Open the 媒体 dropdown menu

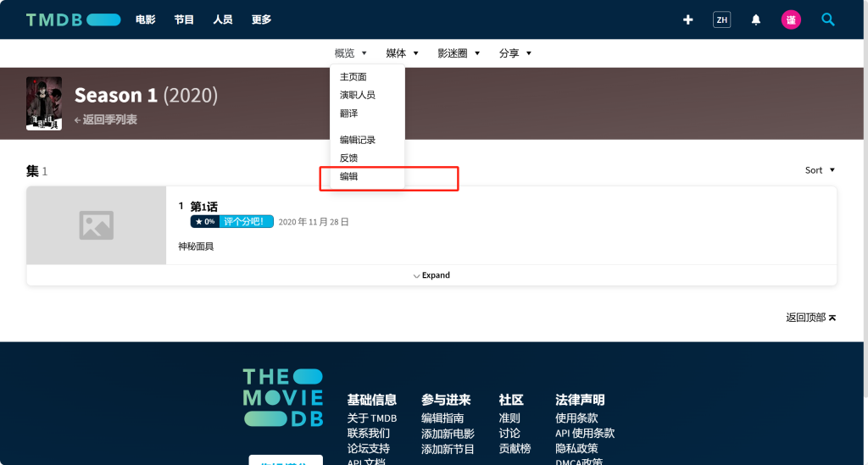(x=402, y=53)
